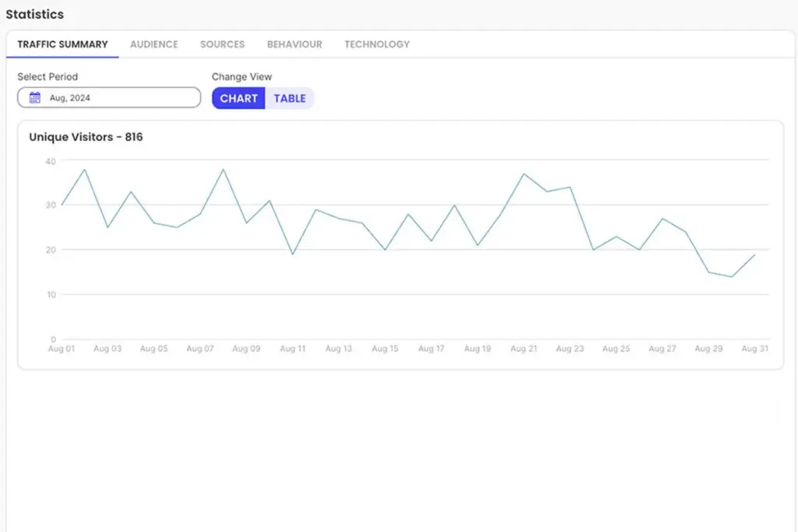
Task: Click the Aug 09 axis label
Action: click(x=246, y=348)
